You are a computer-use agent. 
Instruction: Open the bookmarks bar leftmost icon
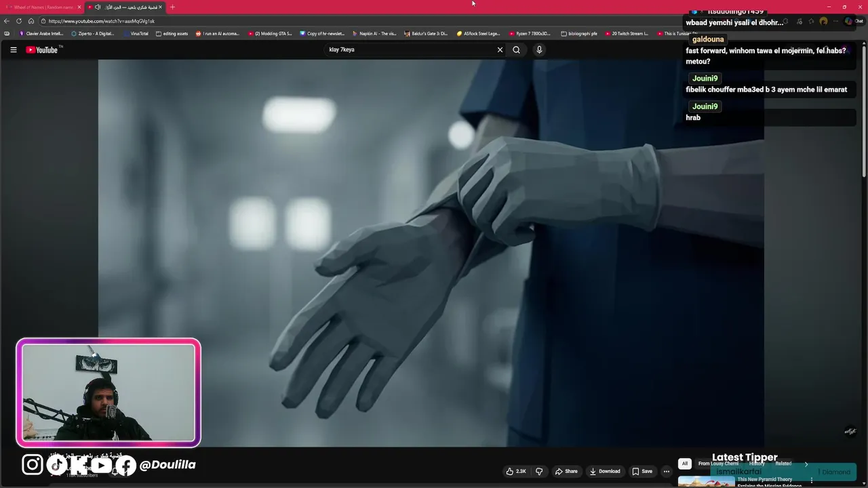pyautogui.click(x=7, y=33)
